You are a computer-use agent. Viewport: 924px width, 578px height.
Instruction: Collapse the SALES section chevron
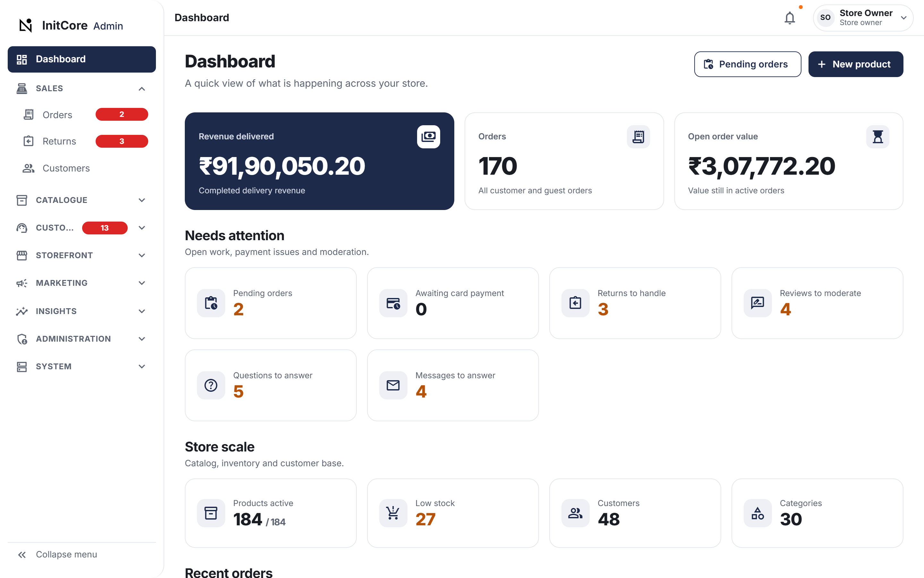(142, 89)
